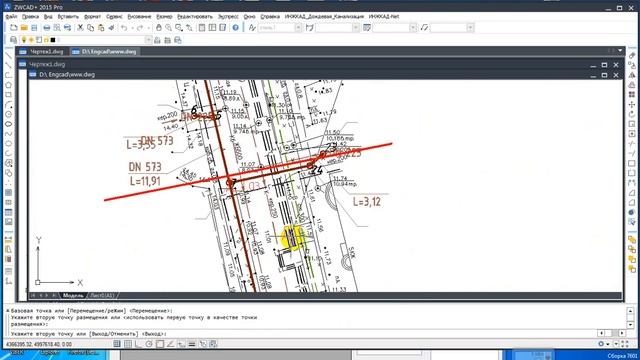
Task: Create a new drawing from toolbar
Action: tap(14, 28)
